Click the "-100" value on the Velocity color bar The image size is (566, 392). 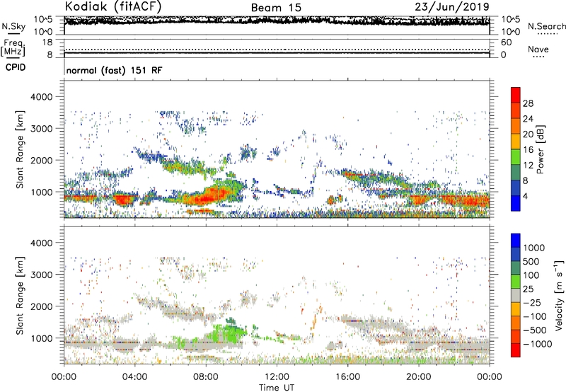(x=535, y=316)
